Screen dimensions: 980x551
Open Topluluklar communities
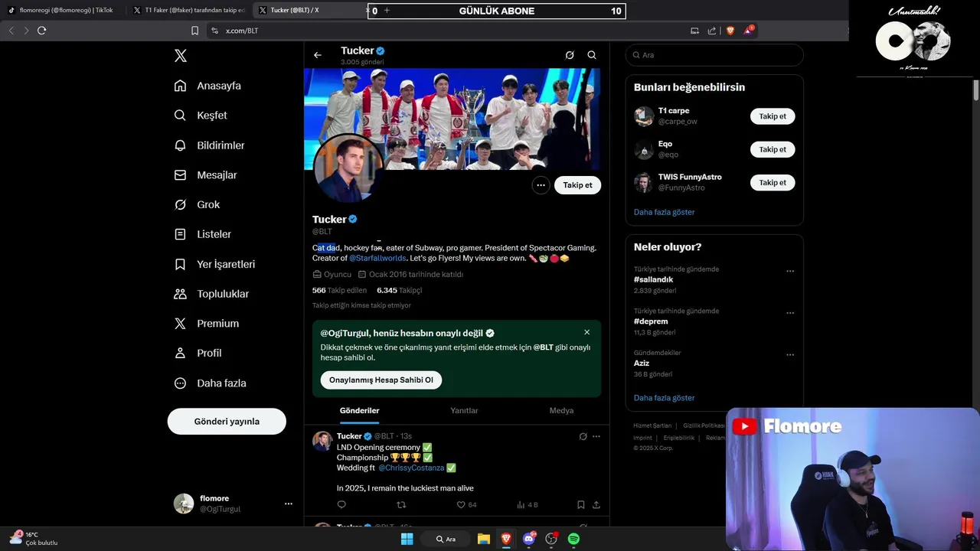click(211, 294)
